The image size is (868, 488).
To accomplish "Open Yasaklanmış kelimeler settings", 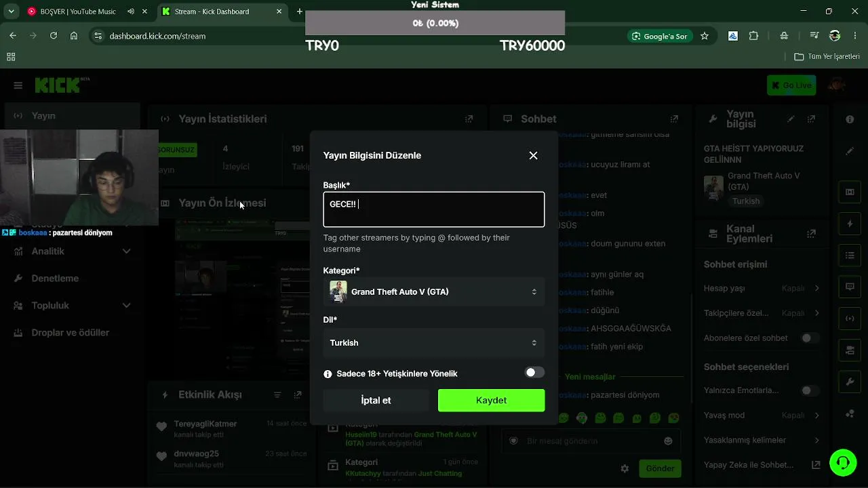I will (x=762, y=441).
